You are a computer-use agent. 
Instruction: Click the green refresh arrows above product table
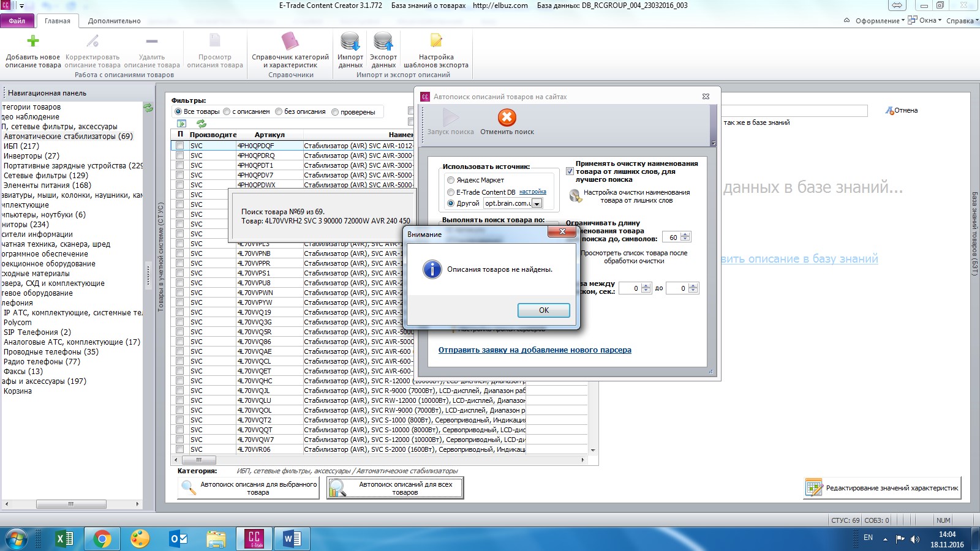coord(201,124)
